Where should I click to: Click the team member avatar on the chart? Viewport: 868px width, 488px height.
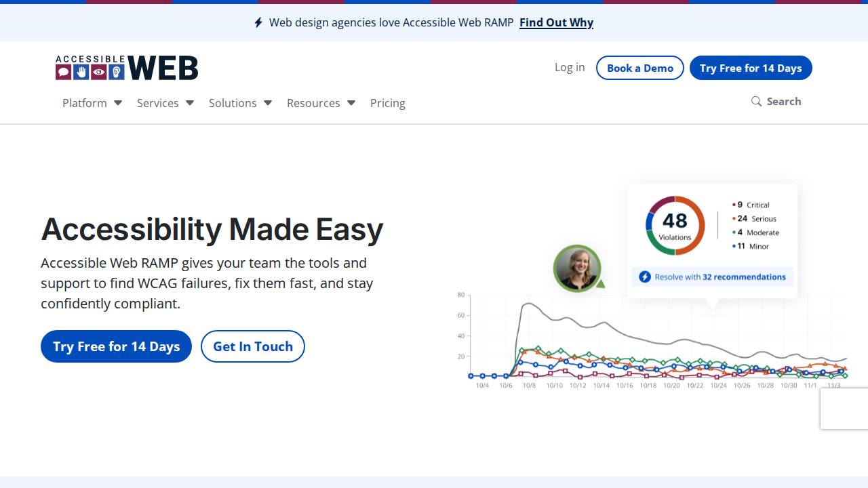pyautogui.click(x=577, y=268)
